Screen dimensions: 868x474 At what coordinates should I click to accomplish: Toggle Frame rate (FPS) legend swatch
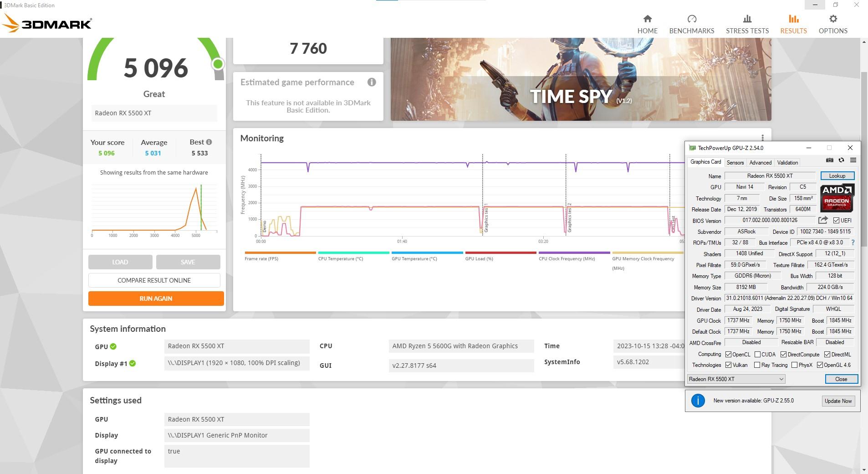coord(280,252)
